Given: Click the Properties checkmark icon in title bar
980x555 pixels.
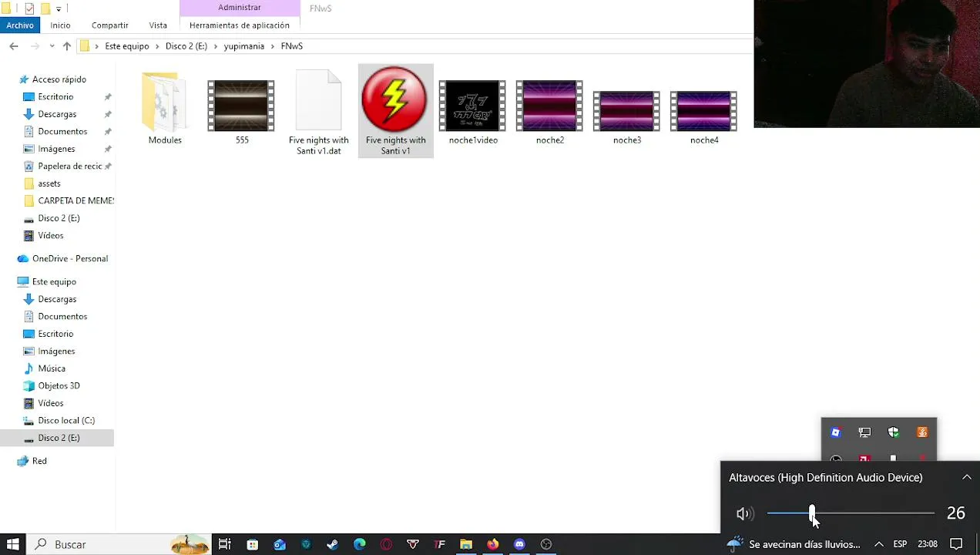Looking at the screenshot, I should tap(29, 8).
